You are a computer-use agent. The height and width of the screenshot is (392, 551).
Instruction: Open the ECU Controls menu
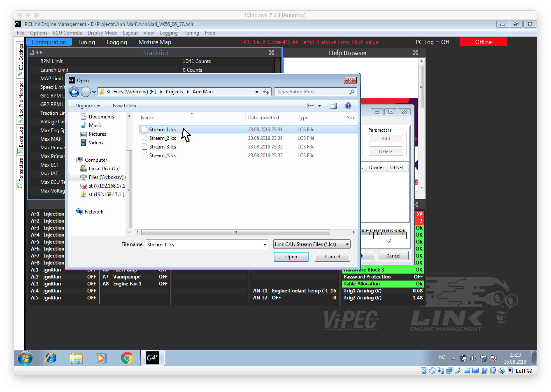pos(67,33)
